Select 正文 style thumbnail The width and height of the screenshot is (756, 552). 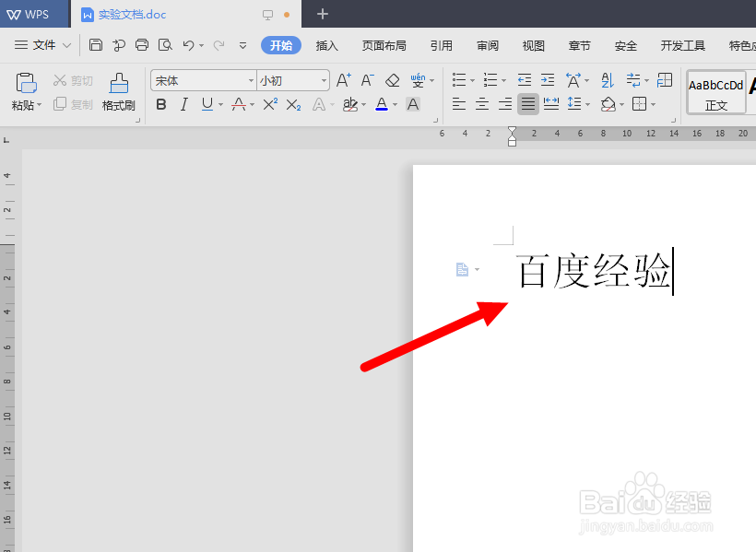click(x=716, y=92)
